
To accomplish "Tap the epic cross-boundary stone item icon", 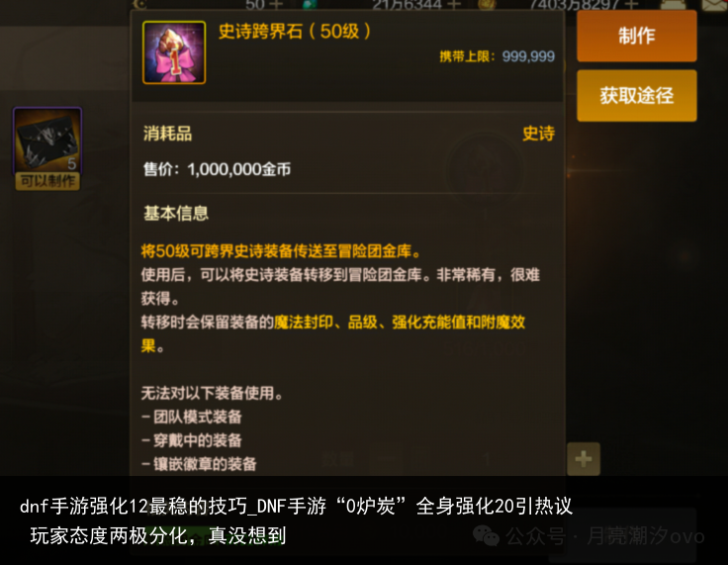I will [174, 52].
